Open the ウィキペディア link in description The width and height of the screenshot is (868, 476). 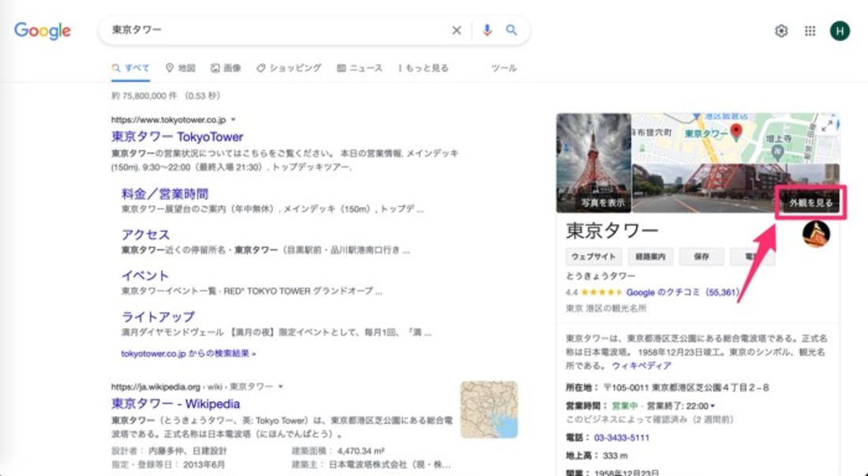[642, 365]
